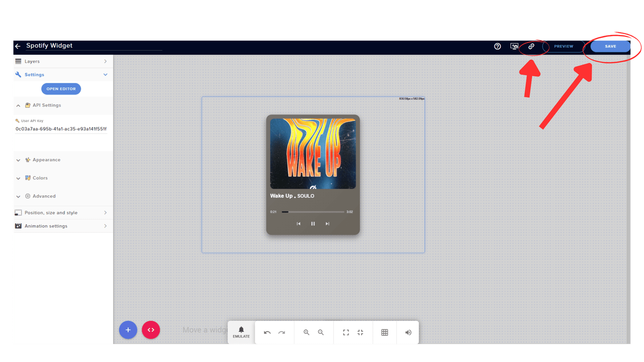Click the Settings wrench icon
Screen dimensions: 644x362
tap(18, 75)
